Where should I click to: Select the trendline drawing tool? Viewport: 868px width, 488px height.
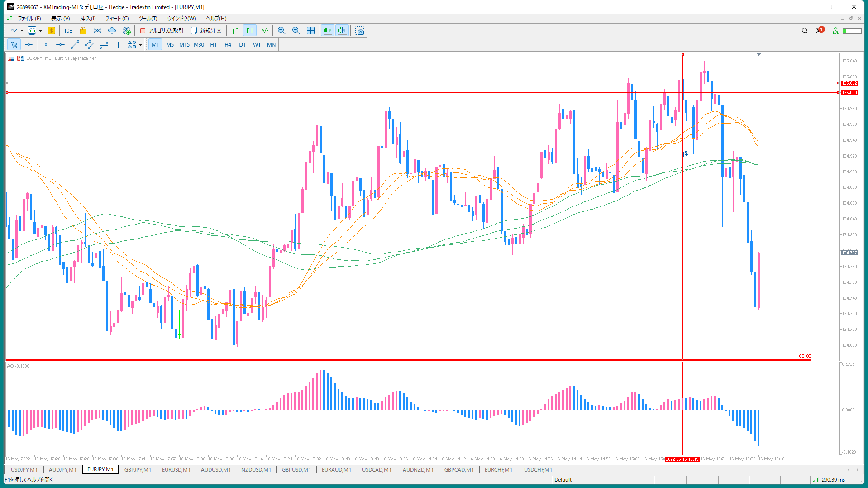click(x=75, y=44)
